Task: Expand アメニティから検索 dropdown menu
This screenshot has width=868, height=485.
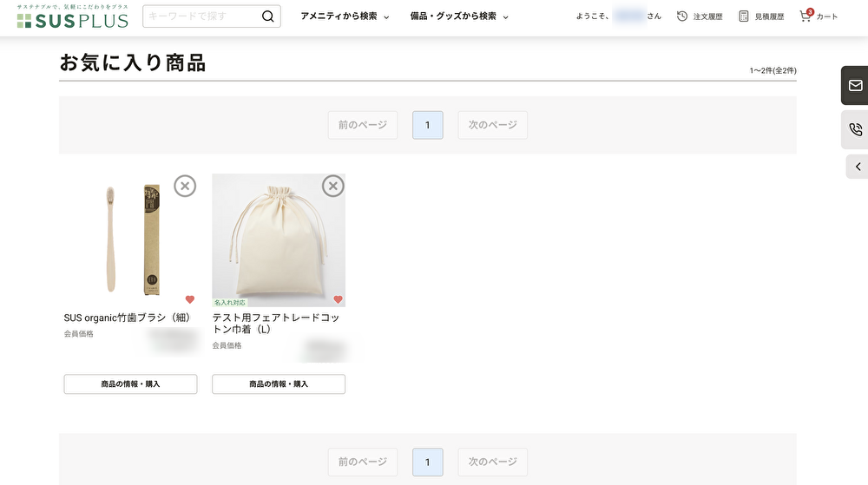Action: pos(345,16)
